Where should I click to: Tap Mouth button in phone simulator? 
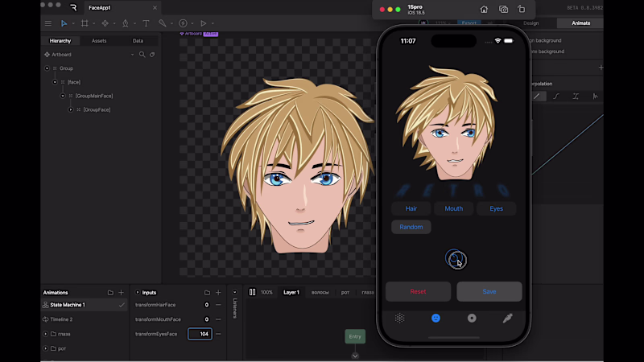pyautogui.click(x=454, y=208)
